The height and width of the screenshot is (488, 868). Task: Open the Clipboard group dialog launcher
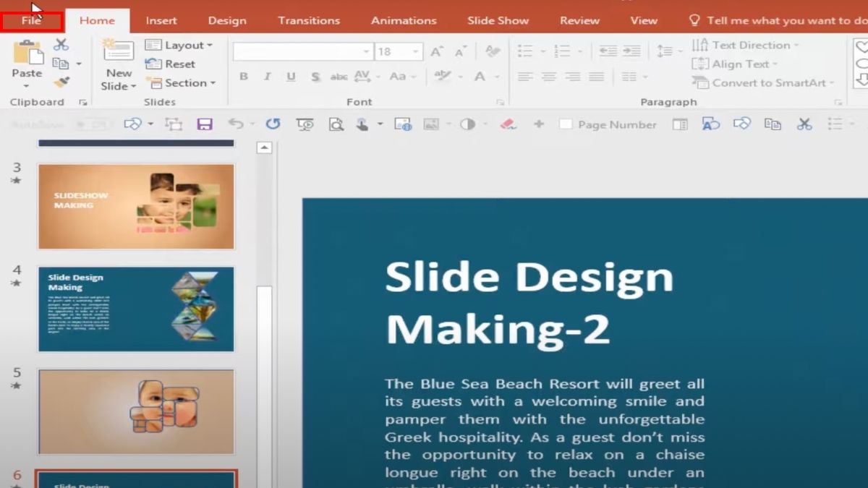[82, 103]
